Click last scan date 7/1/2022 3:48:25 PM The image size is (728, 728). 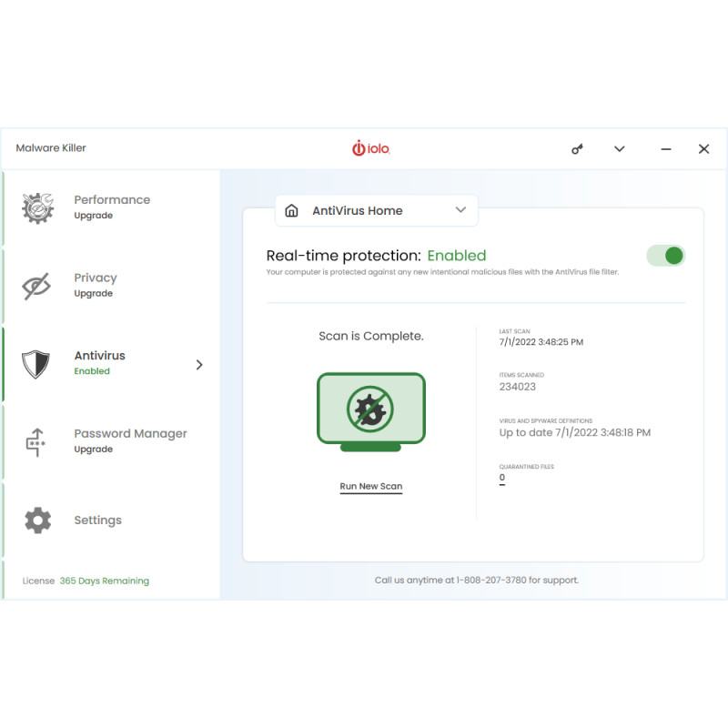point(541,342)
